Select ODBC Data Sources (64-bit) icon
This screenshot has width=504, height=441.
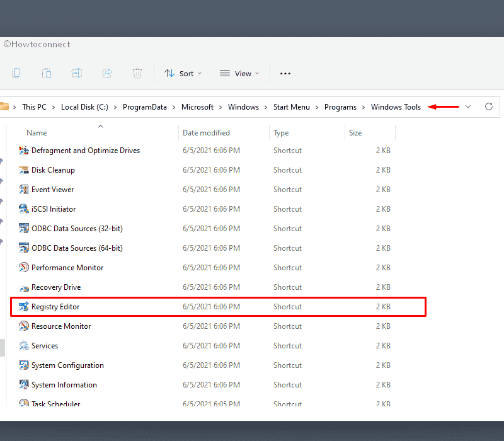pyautogui.click(x=23, y=248)
